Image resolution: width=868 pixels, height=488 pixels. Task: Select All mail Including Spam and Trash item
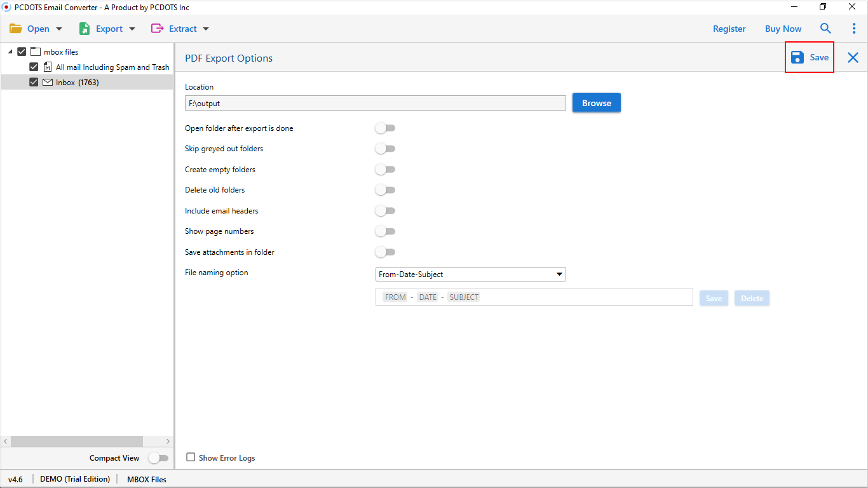(112, 67)
